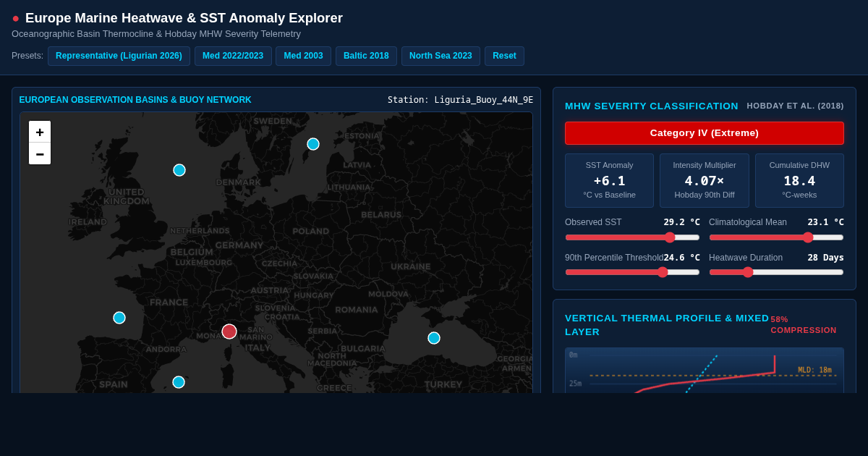Screen dimensions: 868x456
Task: Adjust the Heatwave Duration slider
Action: [x=776, y=272]
